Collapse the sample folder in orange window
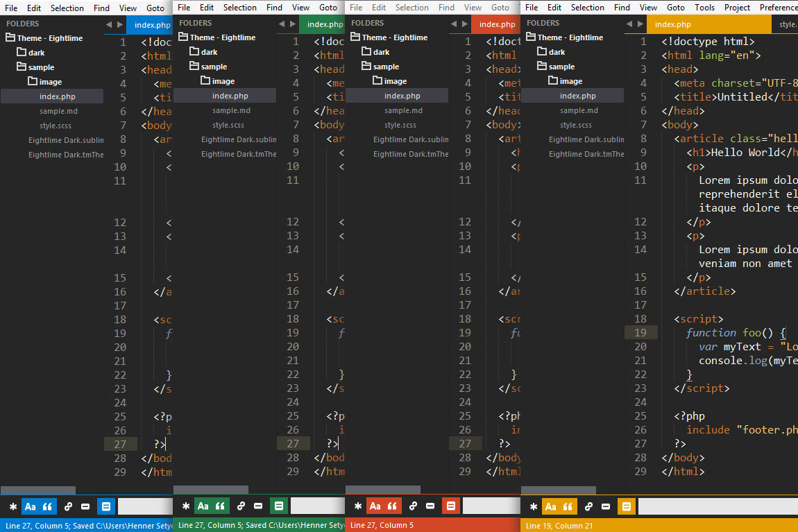 (x=542, y=66)
